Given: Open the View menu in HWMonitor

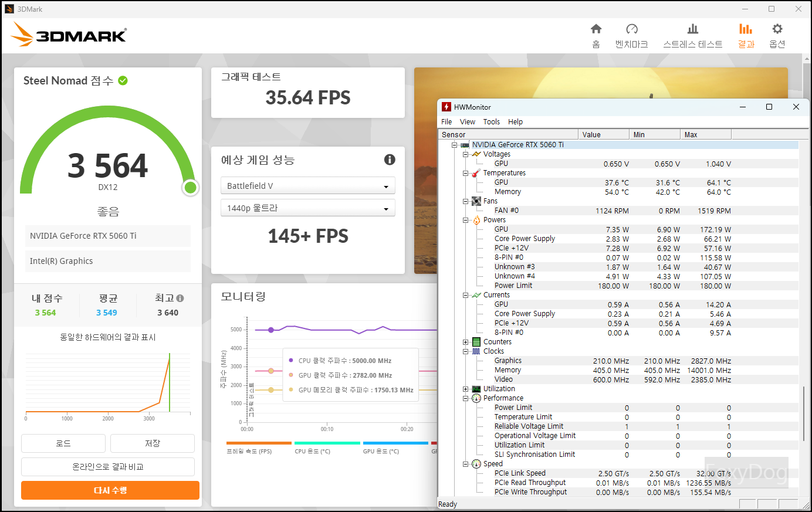Looking at the screenshot, I should (468, 122).
